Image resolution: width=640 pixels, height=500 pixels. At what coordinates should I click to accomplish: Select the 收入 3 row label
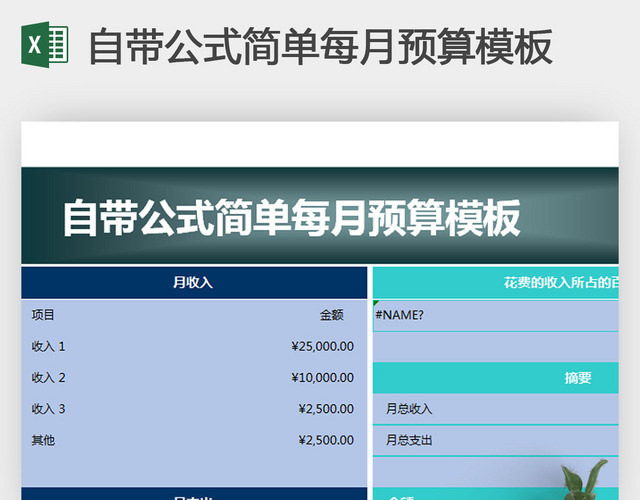tap(48, 409)
